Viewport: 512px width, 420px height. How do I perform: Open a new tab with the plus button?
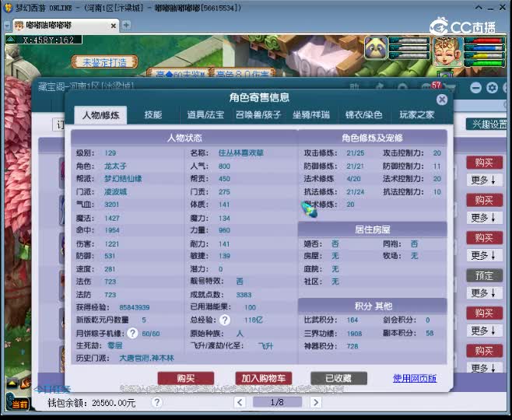pos(126,25)
